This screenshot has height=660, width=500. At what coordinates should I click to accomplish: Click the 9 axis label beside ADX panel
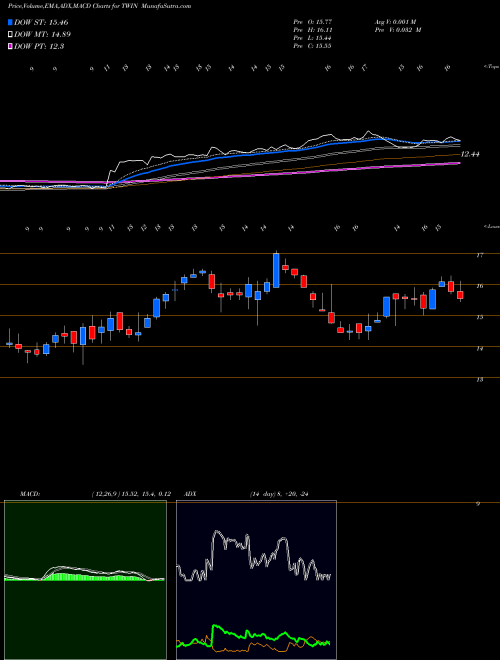pyautogui.click(x=478, y=503)
